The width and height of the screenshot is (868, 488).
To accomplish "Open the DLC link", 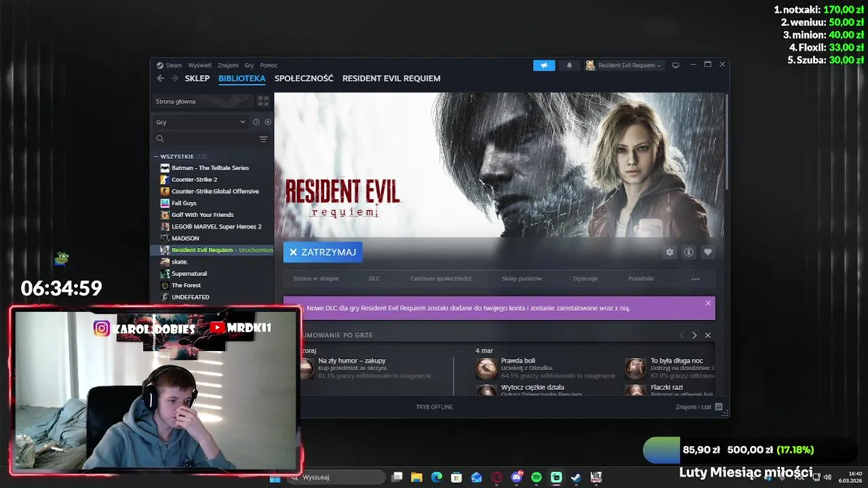I will 374,279.
